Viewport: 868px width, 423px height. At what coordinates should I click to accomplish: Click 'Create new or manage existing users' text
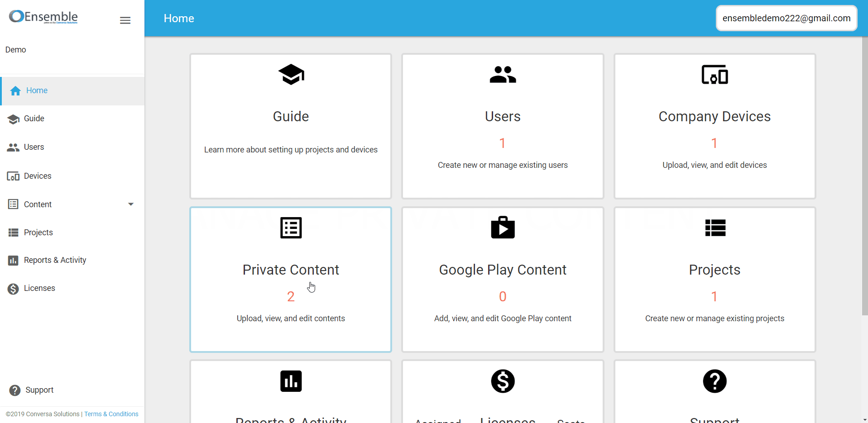503,165
